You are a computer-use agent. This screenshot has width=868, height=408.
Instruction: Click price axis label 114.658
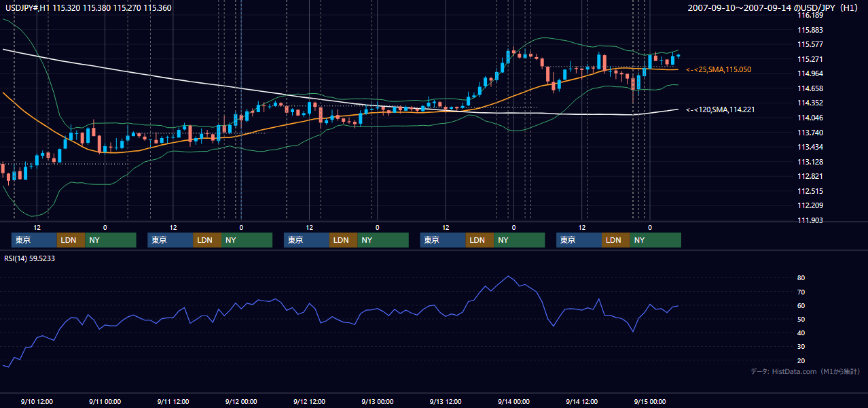click(x=810, y=88)
